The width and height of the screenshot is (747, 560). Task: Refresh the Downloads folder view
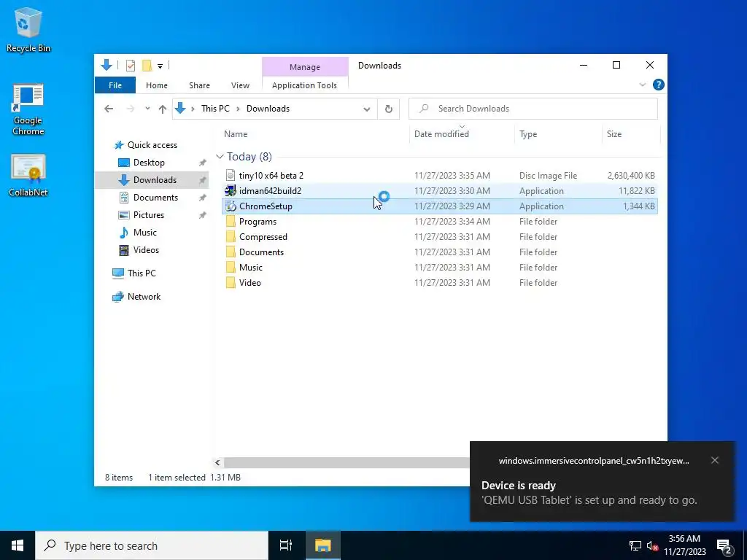pos(389,109)
